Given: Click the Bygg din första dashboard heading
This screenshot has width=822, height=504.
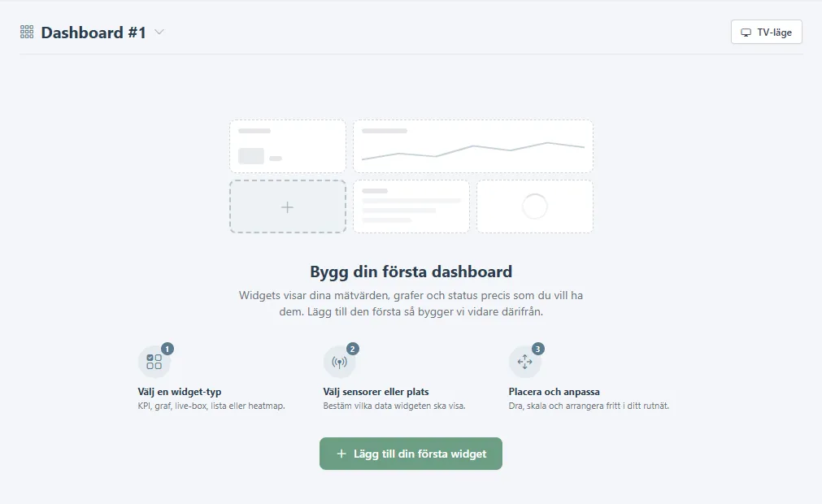Looking at the screenshot, I should tap(411, 272).
